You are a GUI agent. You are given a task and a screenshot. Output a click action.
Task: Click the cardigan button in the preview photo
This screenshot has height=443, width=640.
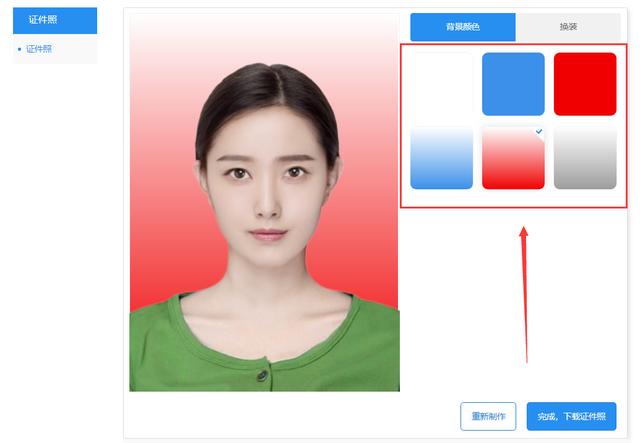(262, 375)
